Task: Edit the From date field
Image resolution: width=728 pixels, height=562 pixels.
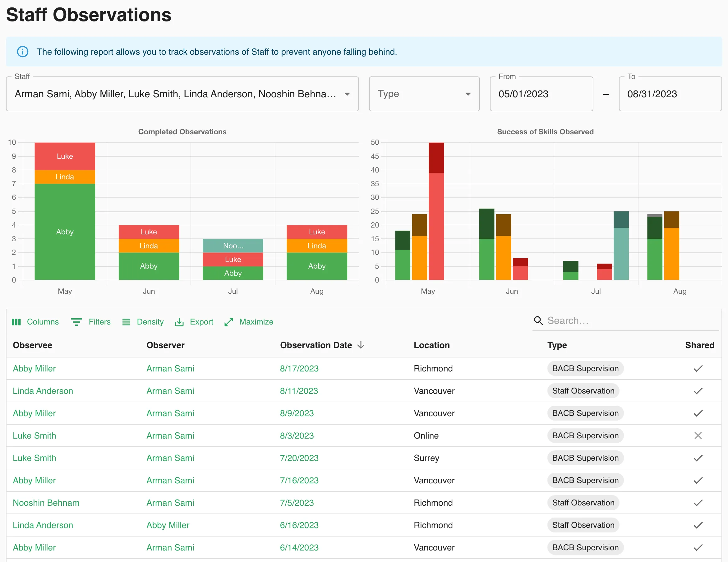Action: tap(541, 94)
